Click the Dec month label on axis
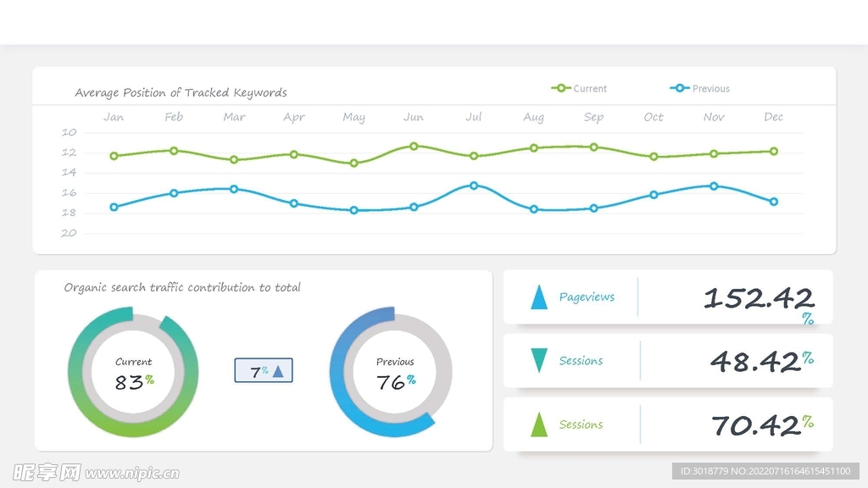868x488 pixels. coord(773,117)
